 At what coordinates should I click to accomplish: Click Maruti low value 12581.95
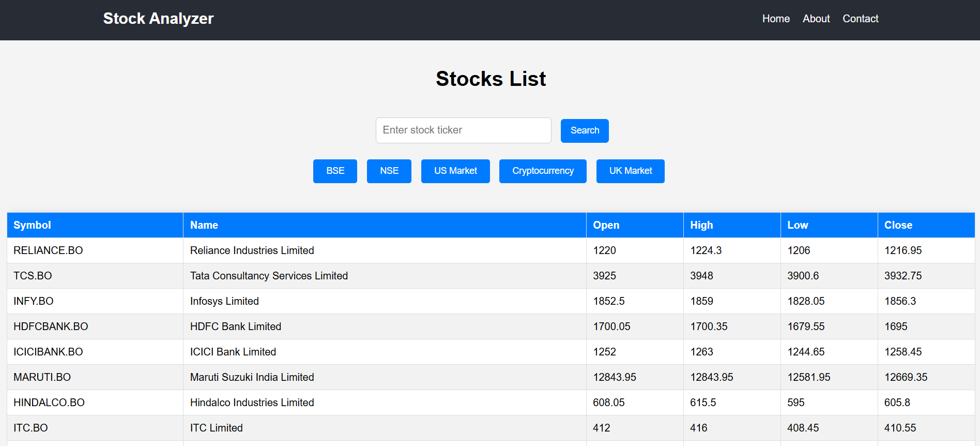pos(809,377)
